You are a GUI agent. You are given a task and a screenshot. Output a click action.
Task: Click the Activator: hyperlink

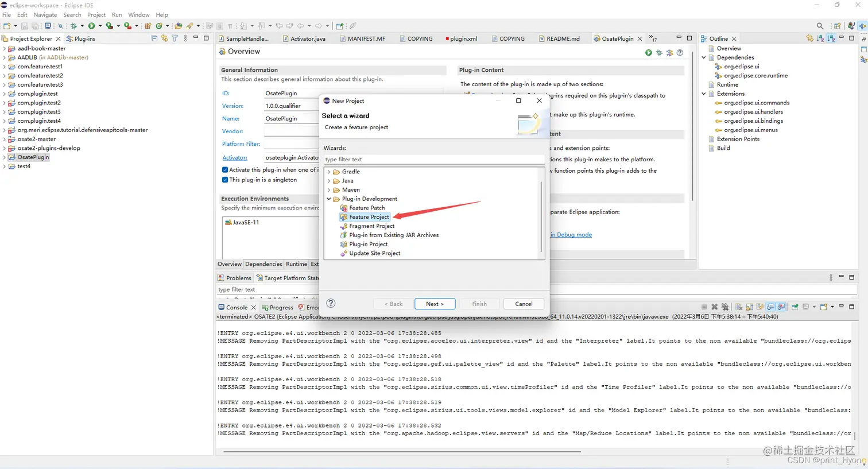pos(235,157)
